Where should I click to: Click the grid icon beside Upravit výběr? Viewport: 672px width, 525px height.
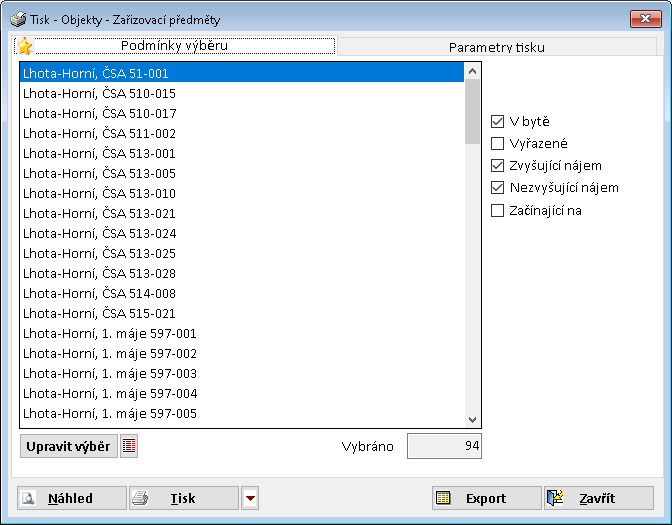pos(129,446)
